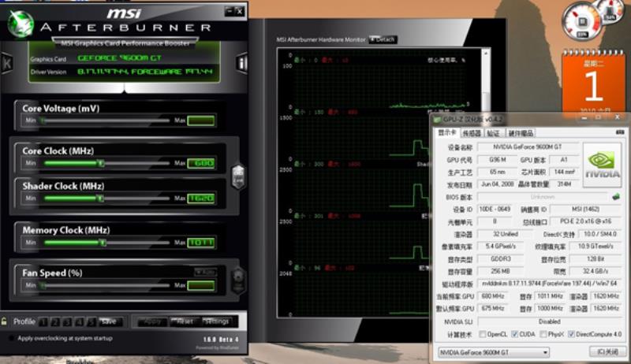Click the GPU-Z screenshot camera icon
The height and width of the screenshot is (364, 631).
click(x=620, y=132)
